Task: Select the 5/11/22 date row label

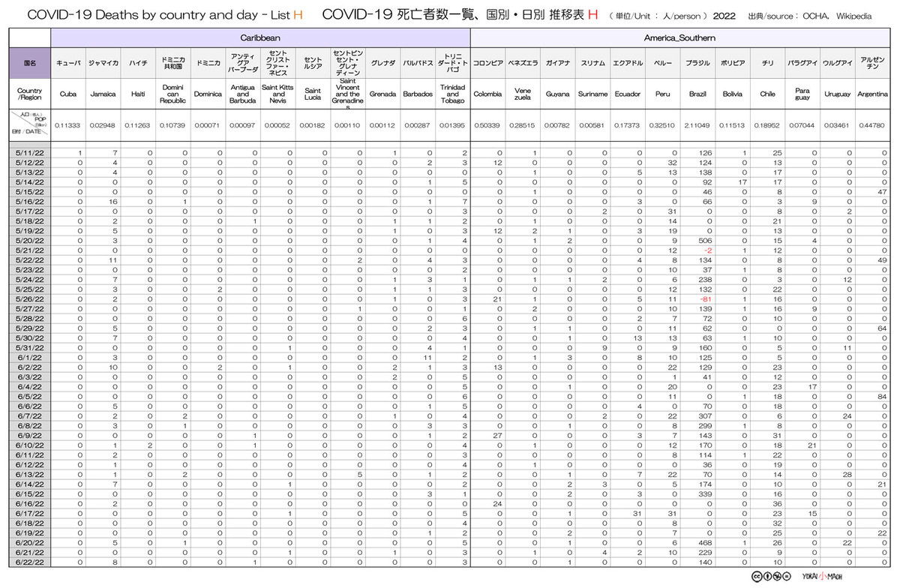Action: coord(30,153)
